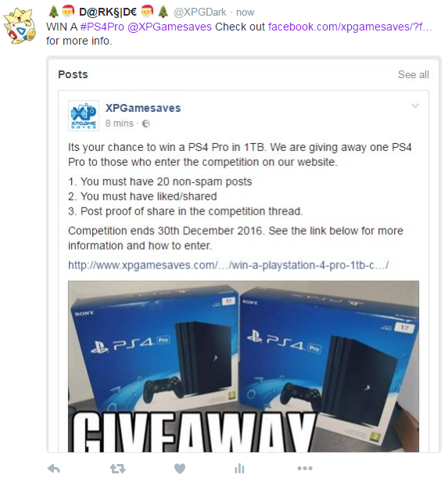Click the globe public audience icon
448x482 pixels.
pyautogui.click(x=146, y=124)
